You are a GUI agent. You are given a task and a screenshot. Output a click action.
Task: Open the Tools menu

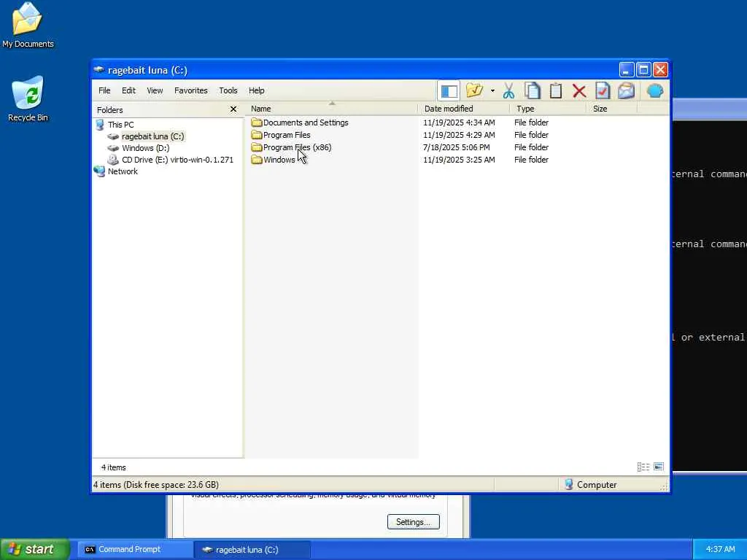228,90
